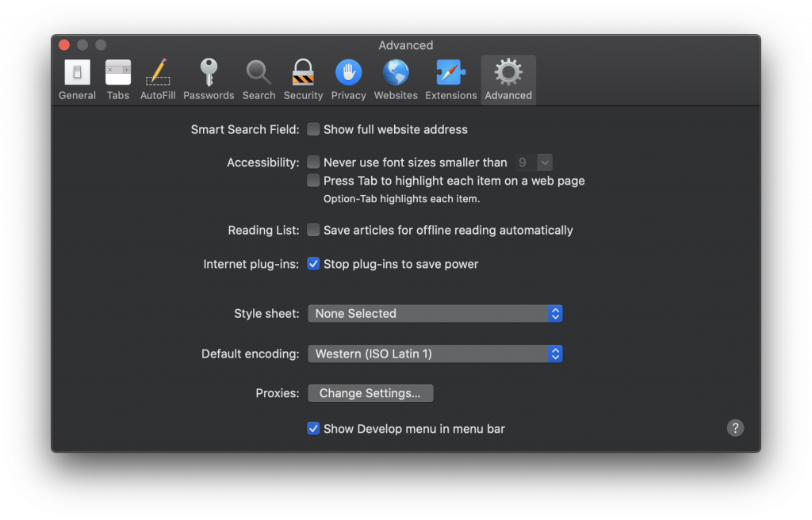Uncheck Stop plug-ins to save power
Screen dimensions: 812x520
(314, 264)
